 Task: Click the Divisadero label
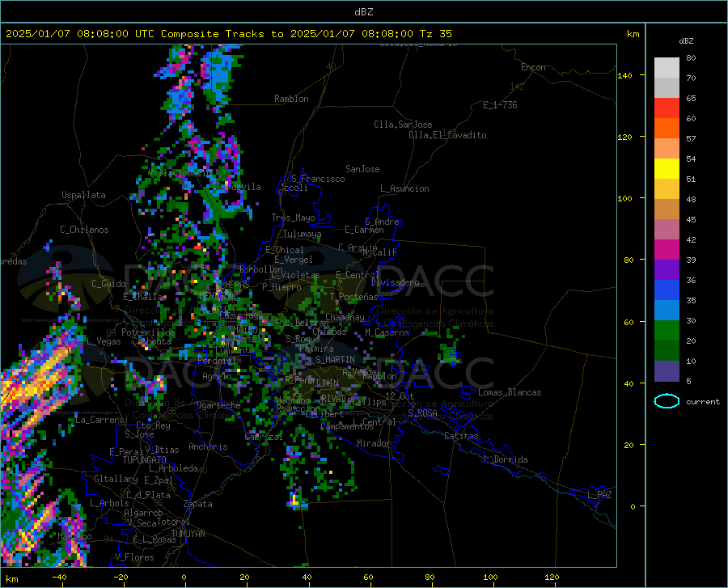(395, 282)
